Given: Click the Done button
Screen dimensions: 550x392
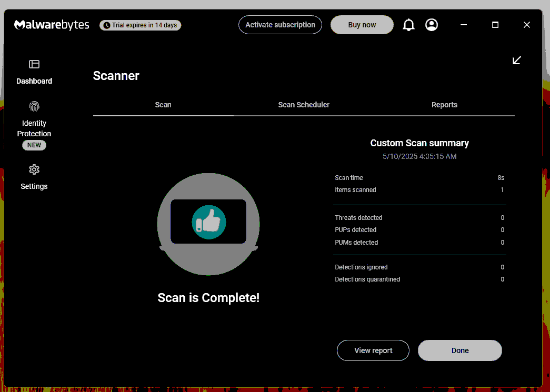Looking at the screenshot, I should tap(460, 350).
